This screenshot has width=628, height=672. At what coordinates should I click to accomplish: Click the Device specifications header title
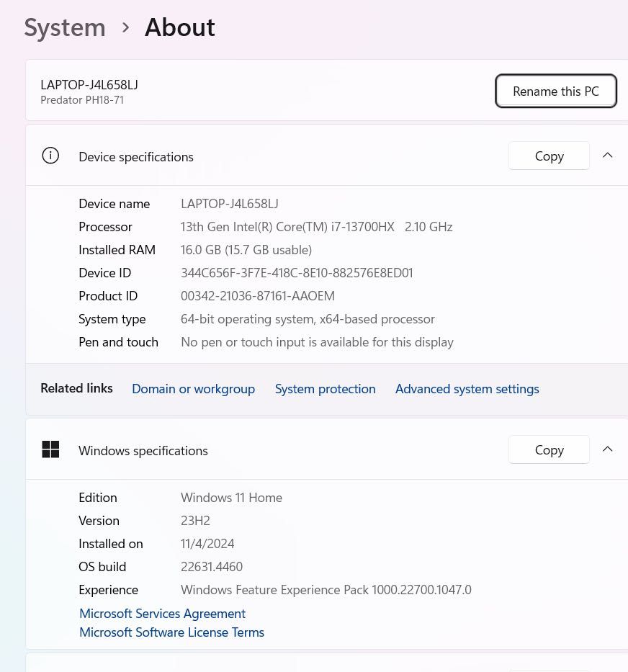[136, 157]
